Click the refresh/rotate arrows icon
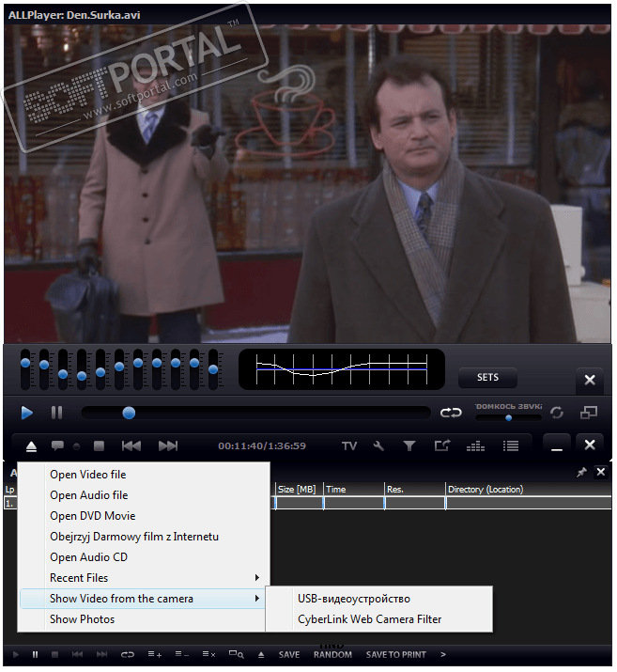This screenshot has height=672, width=617. tap(558, 414)
